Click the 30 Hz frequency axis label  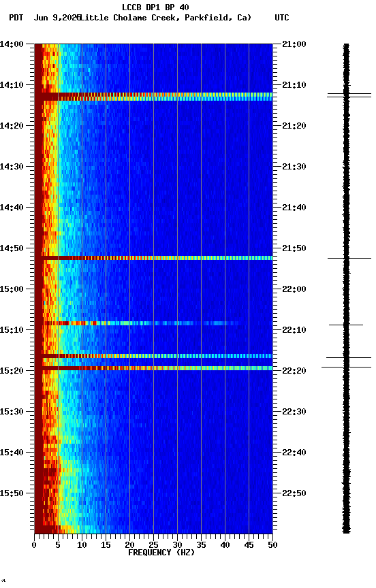point(177,546)
